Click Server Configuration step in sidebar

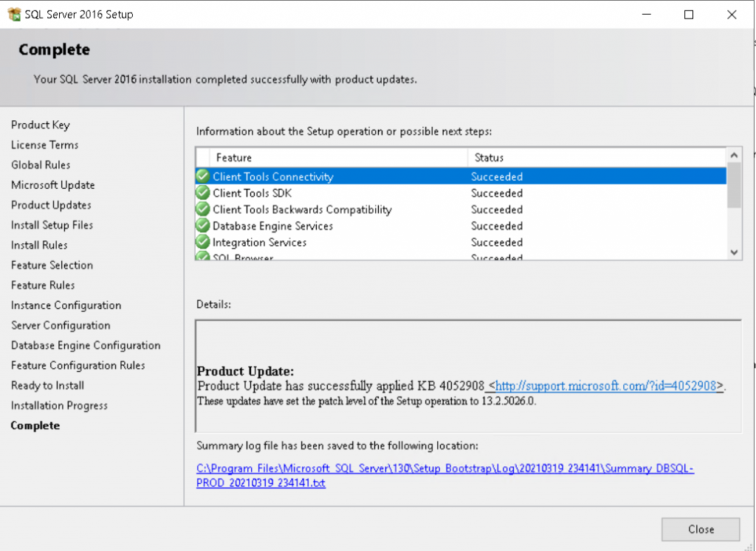[x=61, y=325]
